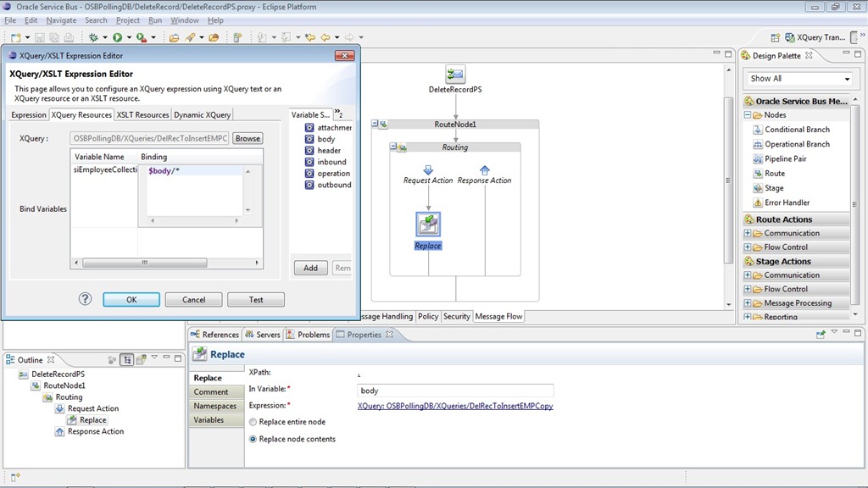The height and width of the screenshot is (488, 868).
Task: Select Conditional Branch node in palette
Action: tap(797, 130)
